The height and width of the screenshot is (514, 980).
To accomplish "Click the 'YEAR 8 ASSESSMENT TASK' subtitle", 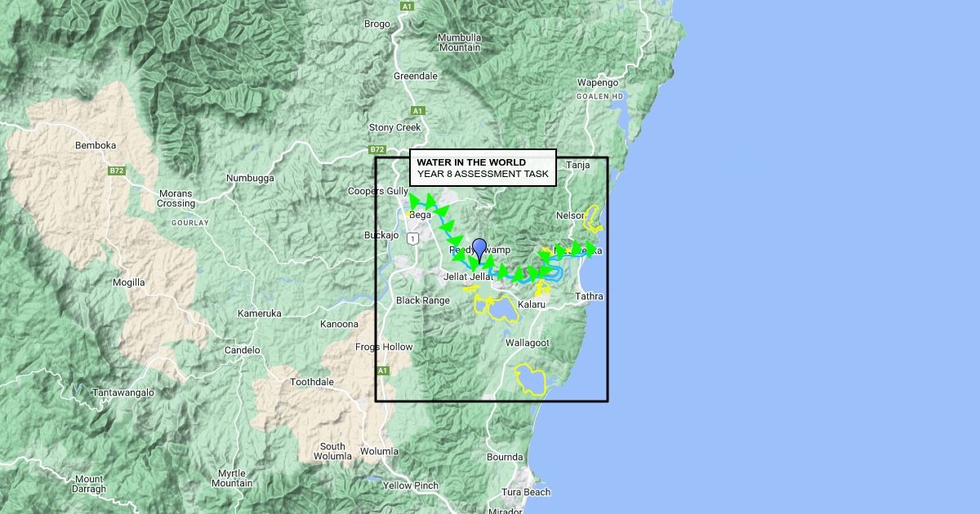I will pyautogui.click(x=483, y=174).
